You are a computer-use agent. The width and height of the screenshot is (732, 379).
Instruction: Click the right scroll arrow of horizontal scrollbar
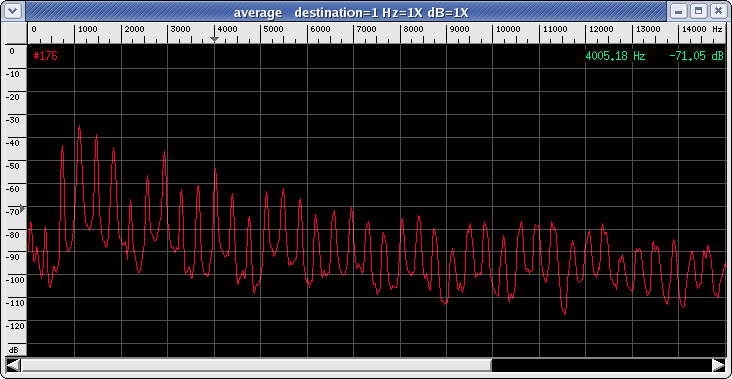[x=719, y=365]
